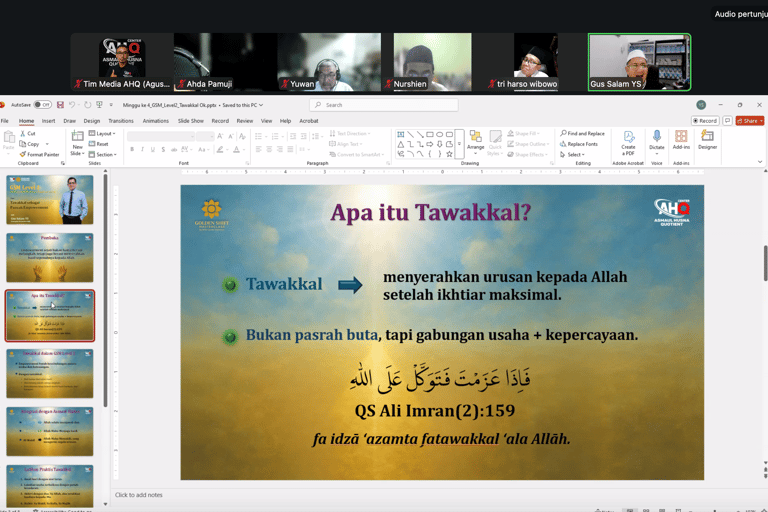Expand the Section dropdown

point(103,154)
